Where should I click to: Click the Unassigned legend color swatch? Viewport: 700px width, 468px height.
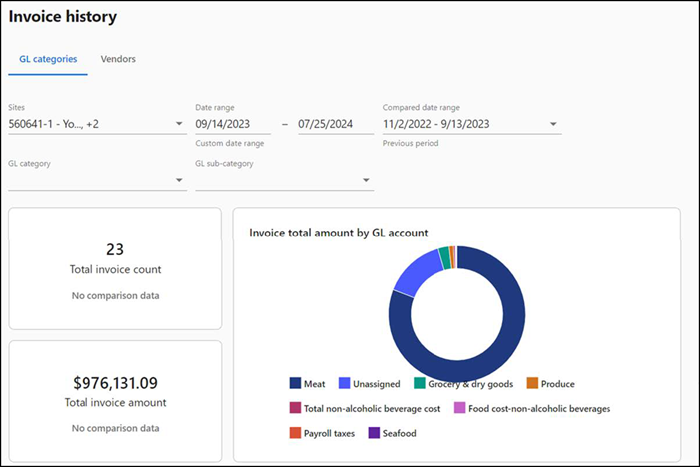(x=344, y=383)
